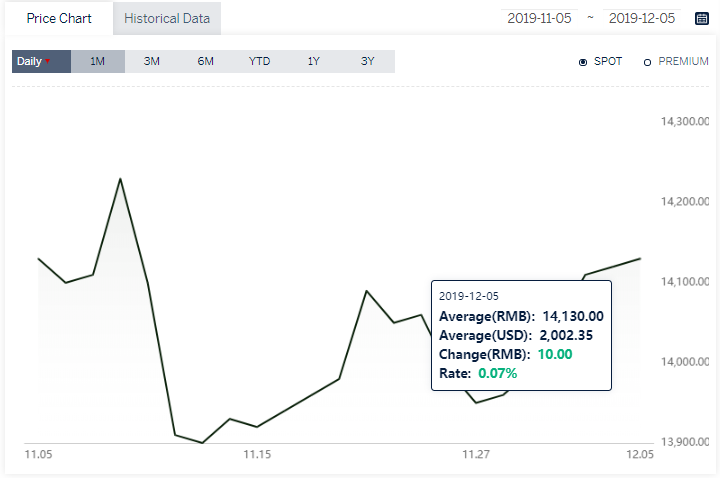Screen dimensions: 720x478
Task: Click the red Daily dropdown arrow
Action: (x=48, y=61)
